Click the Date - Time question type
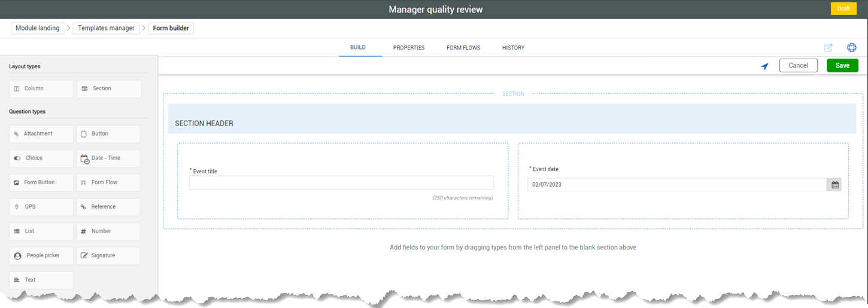 [x=108, y=158]
